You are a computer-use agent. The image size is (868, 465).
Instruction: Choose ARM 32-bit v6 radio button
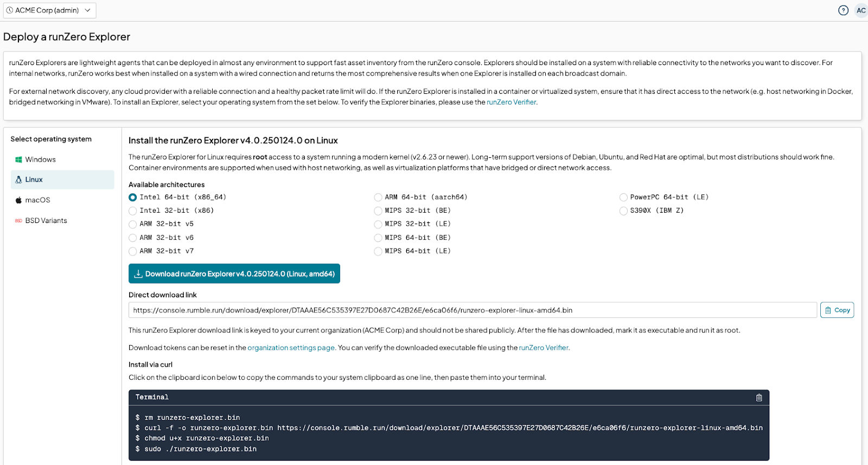click(x=133, y=238)
